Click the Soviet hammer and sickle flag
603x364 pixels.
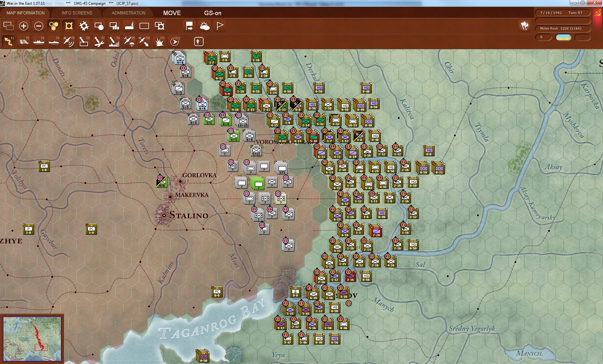[598, 13]
